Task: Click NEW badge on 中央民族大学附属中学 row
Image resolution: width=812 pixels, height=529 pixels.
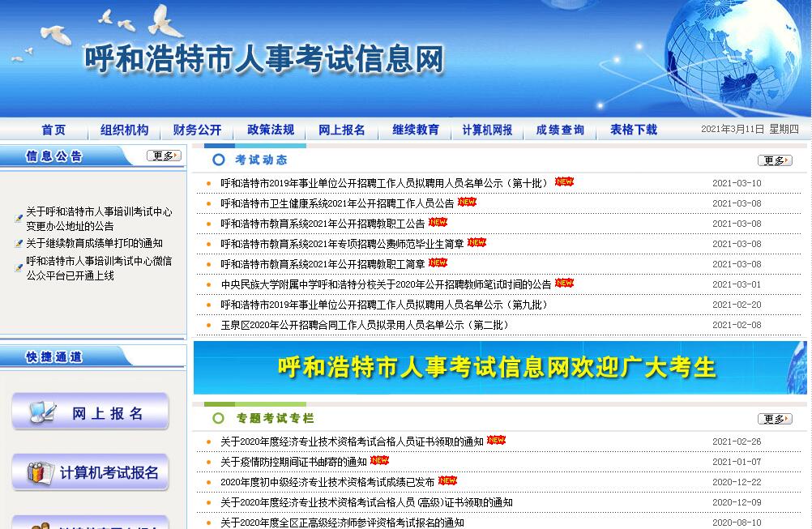Action: [564, 283]
